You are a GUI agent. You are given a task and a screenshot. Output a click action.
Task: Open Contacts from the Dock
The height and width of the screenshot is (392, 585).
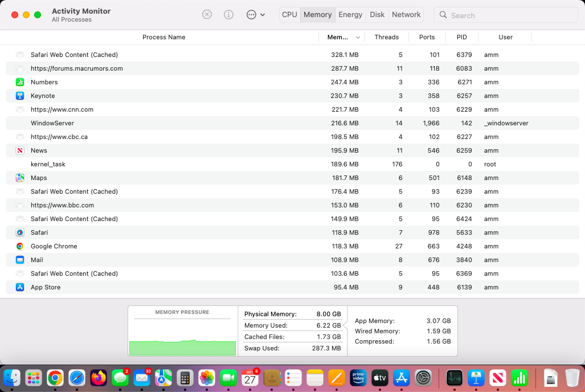(x=272, y=378)
